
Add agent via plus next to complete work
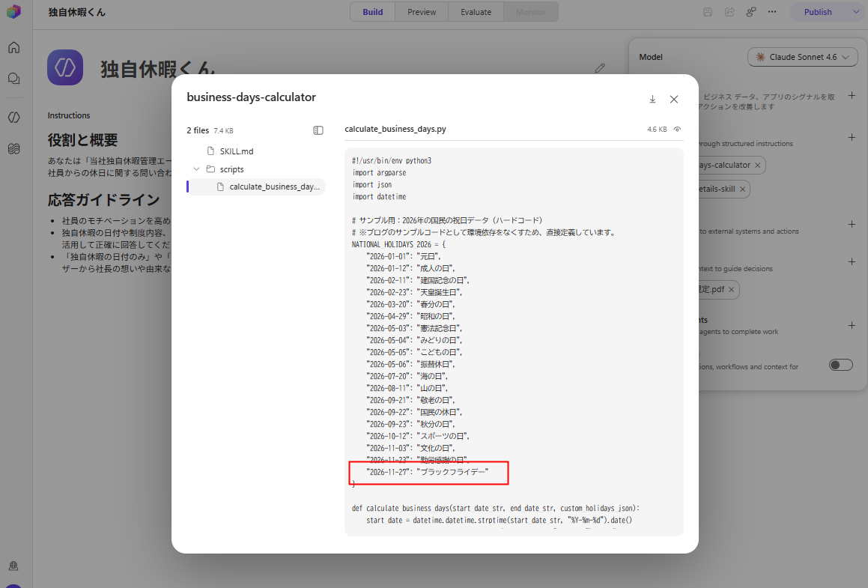(852, 326)
